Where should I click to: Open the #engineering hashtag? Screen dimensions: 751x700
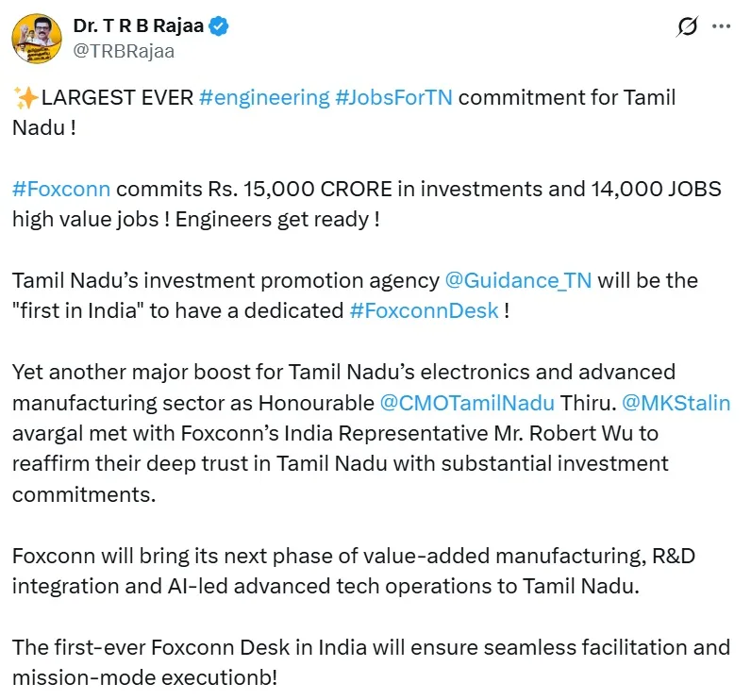(263, 98)
